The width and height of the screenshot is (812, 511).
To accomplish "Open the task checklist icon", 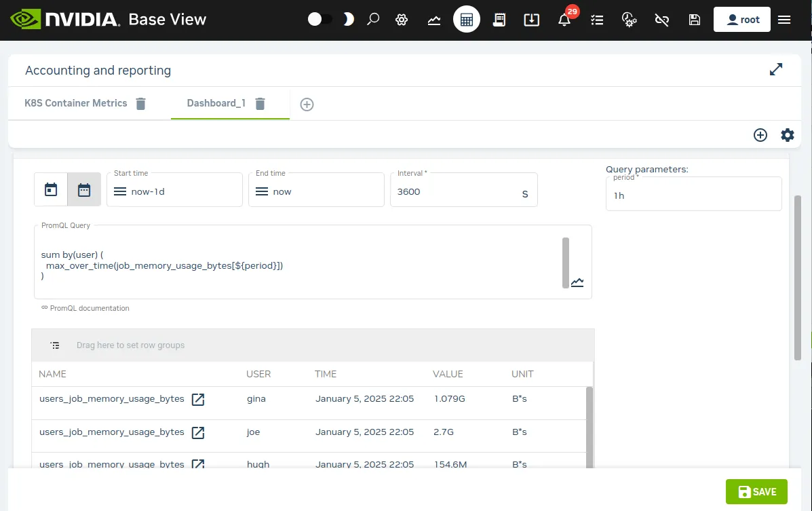I will tap(597, 20).
